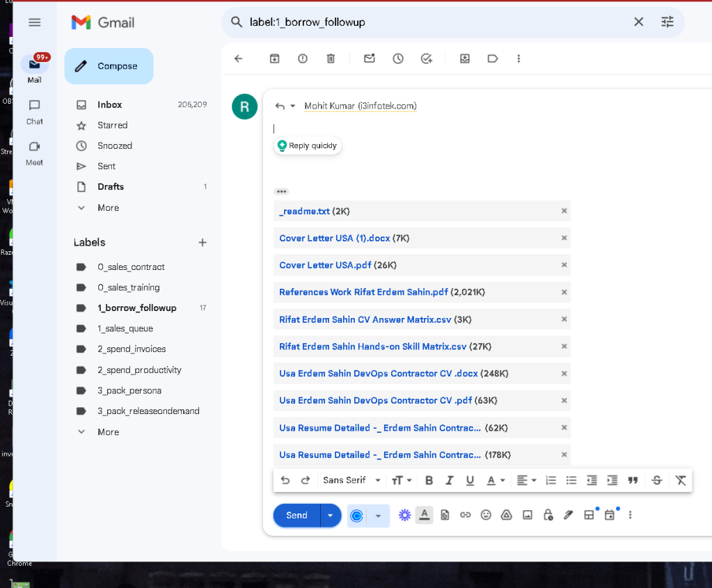Click Compose to write new email

click(109, 66)
